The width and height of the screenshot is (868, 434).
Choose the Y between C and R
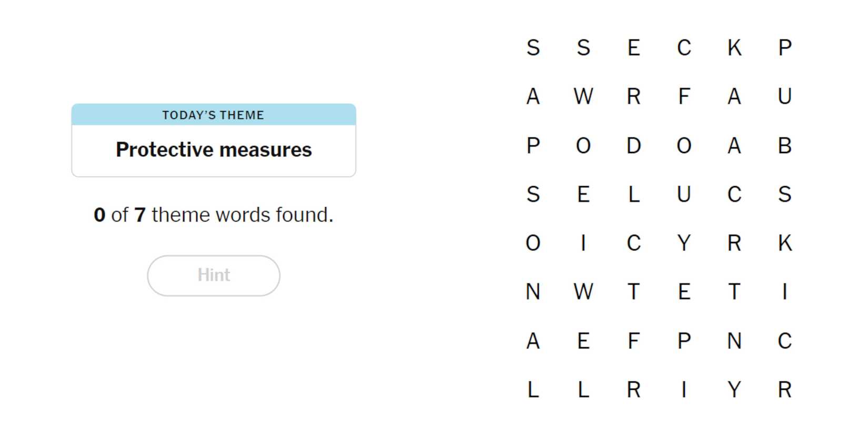[x=684, y=243]
